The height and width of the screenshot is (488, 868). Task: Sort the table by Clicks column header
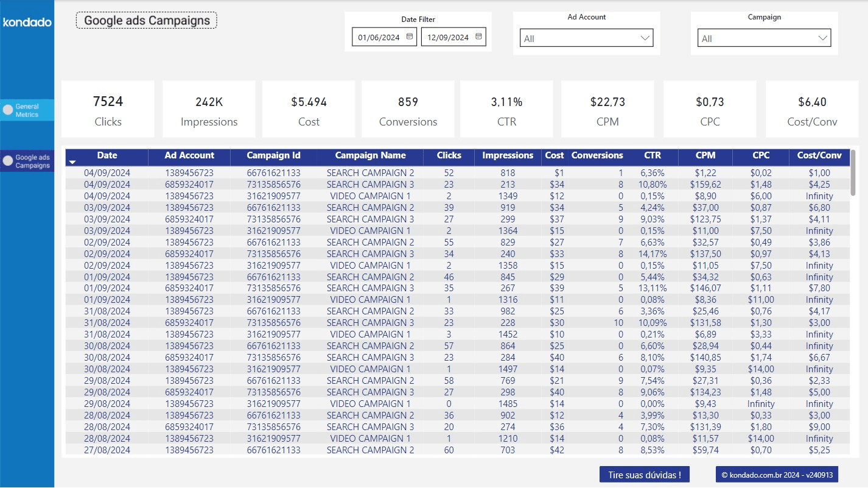449,156
